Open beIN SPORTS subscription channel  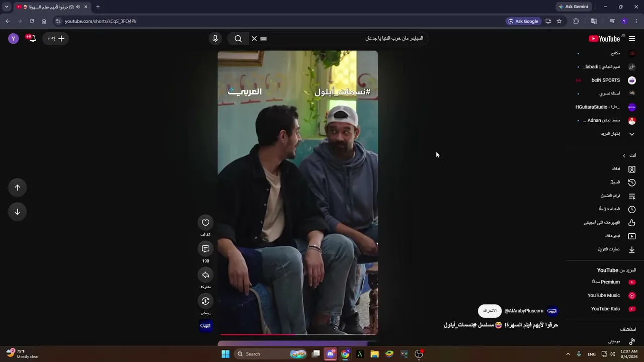coord(606,80)
